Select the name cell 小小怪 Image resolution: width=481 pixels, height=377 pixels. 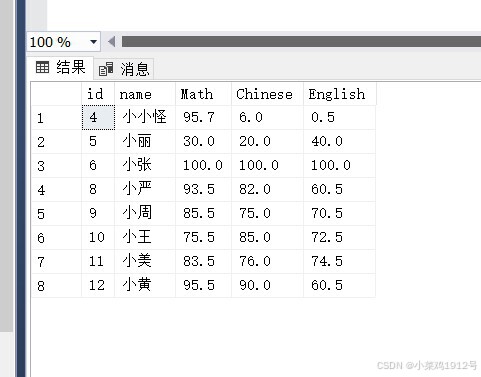tap(145, 117)
